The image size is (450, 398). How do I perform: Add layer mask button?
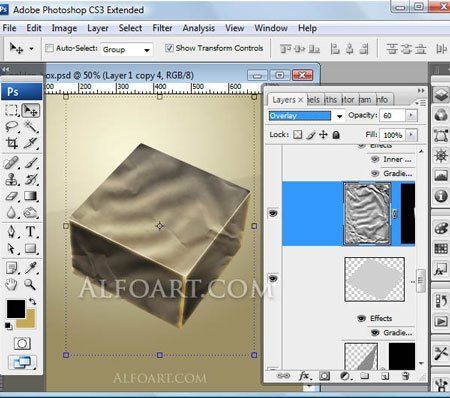point(324,376)
